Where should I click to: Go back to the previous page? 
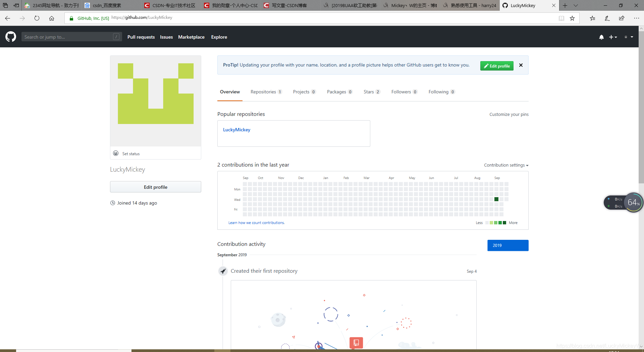[x=8, y=18]
